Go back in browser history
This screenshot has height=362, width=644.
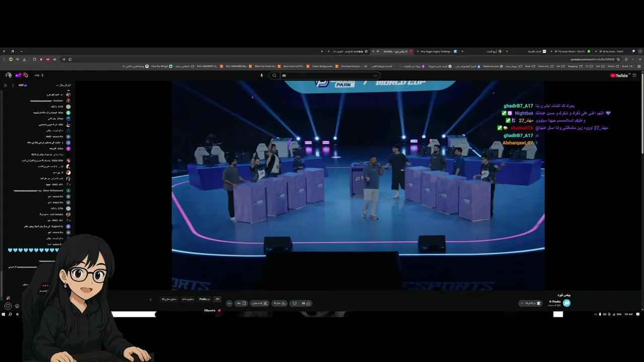click(639, 59)
